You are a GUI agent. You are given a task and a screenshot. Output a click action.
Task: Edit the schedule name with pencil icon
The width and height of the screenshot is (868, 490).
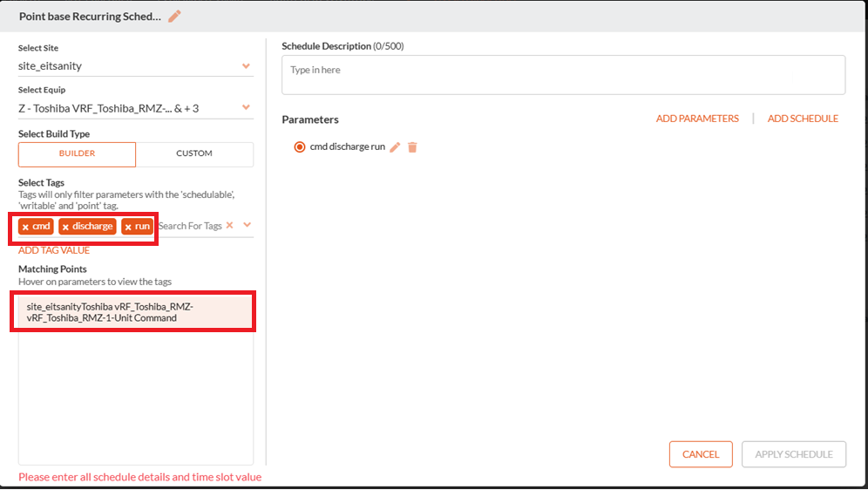[174, 17]
